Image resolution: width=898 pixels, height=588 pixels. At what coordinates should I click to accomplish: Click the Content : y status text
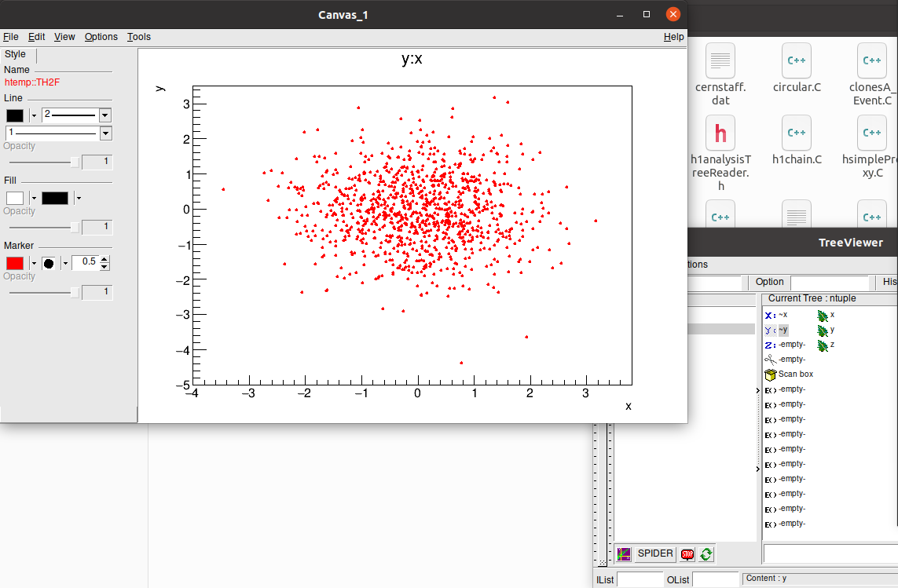tap(766, 579)
